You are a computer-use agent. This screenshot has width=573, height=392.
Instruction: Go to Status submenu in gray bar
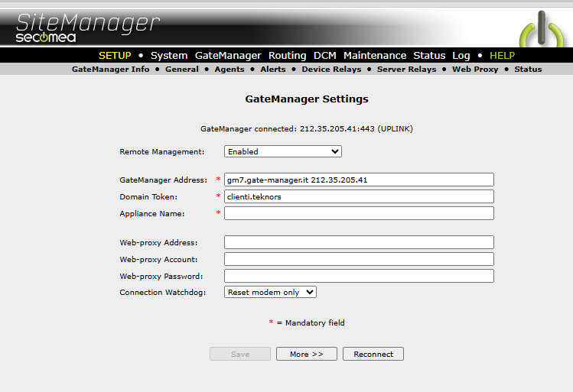pos(528,70)
